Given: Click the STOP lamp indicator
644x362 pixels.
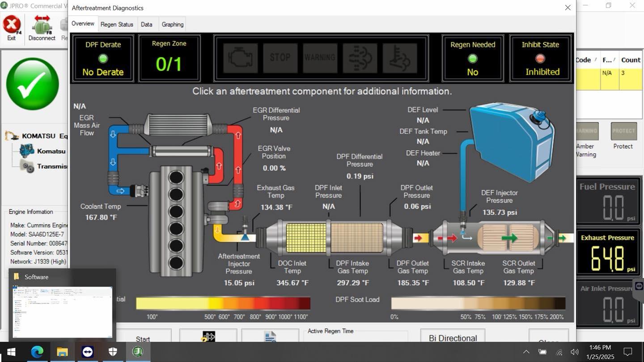Looking at the screenshot, I should (280, 58).
